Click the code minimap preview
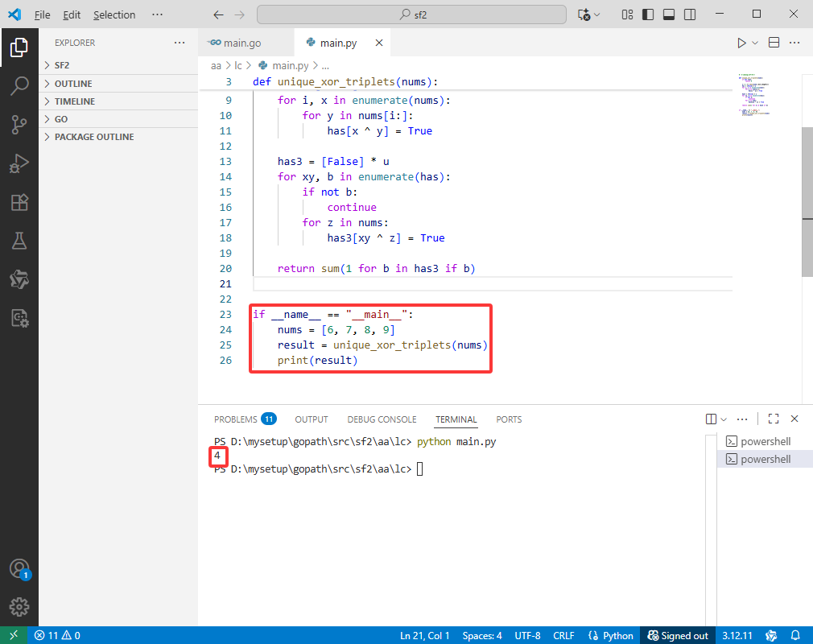The height and width of the screenshot is (644, 813). (x=754, y=95)
